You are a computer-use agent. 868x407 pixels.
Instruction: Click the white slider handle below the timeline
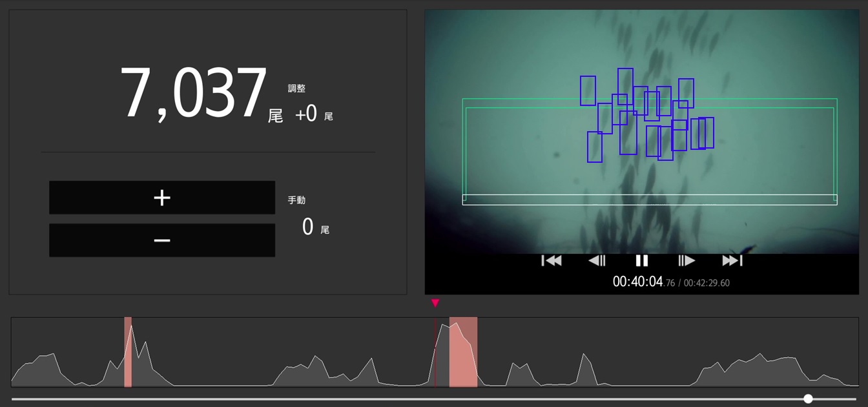click(808, 399)
